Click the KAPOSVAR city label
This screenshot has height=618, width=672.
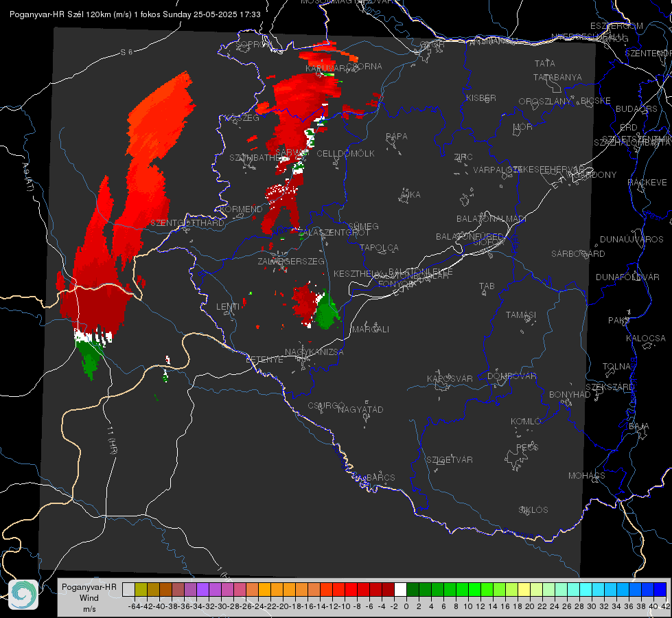[x=450, y=378]
